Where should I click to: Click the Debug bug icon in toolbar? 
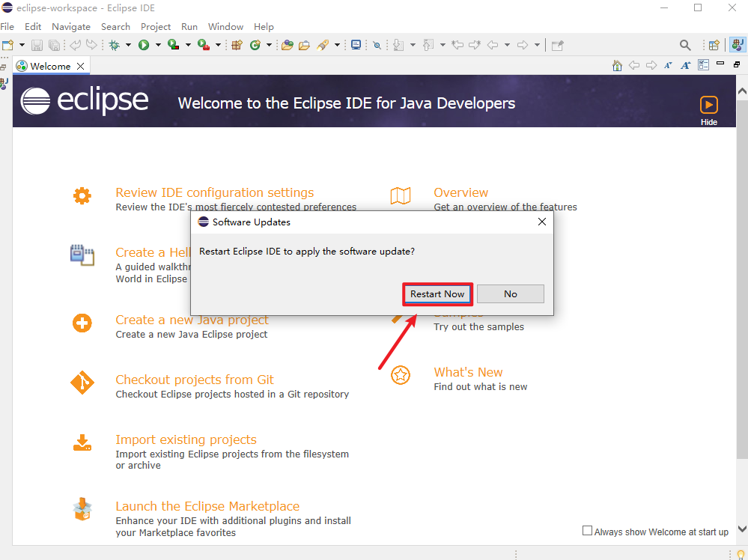[115, 45]
